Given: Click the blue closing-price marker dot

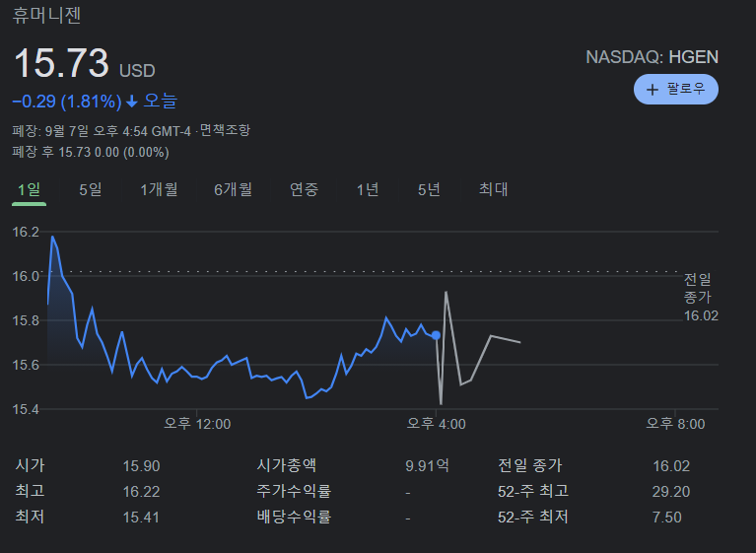Looking at the screenshot, I should (436, 335).
